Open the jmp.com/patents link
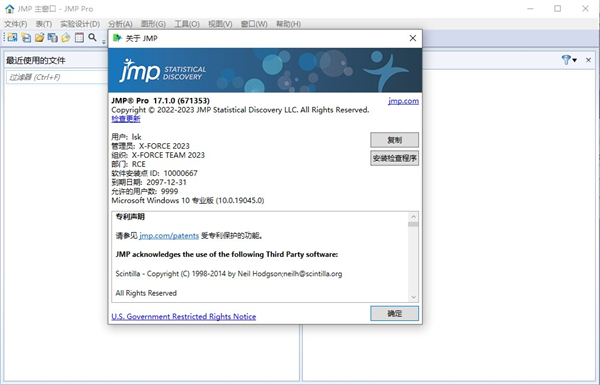 (x=169, y=236)
